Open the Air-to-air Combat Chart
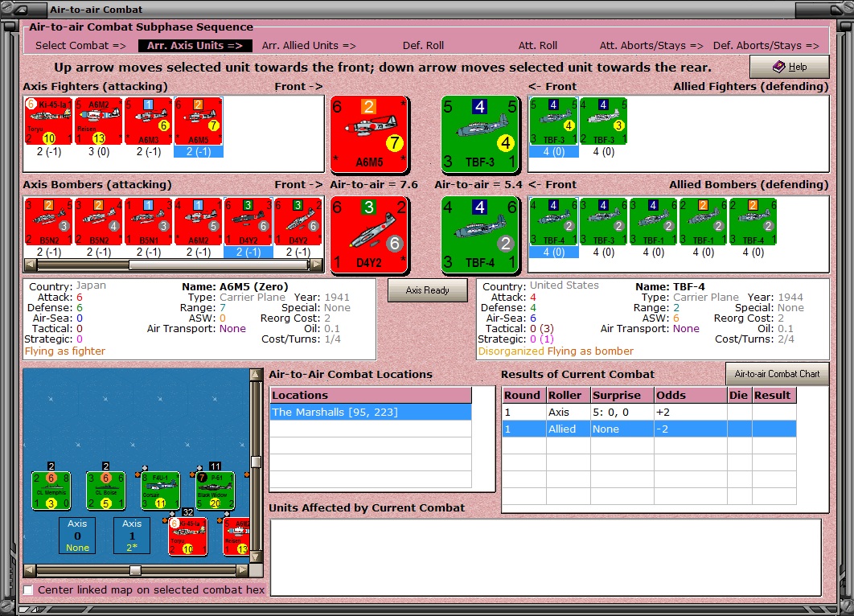The image size is (854, 616). [778, 374]
